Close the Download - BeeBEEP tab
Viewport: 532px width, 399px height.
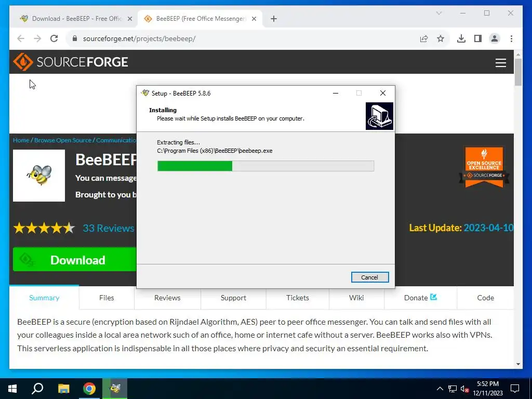129,19
